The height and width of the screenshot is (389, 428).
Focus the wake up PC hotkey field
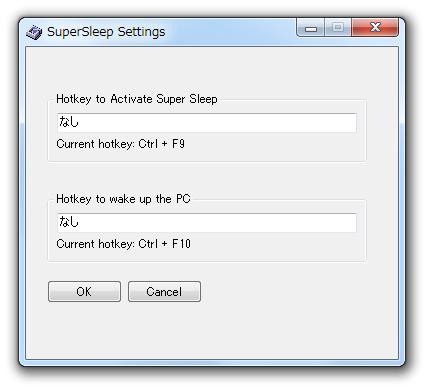coord(207,222)
